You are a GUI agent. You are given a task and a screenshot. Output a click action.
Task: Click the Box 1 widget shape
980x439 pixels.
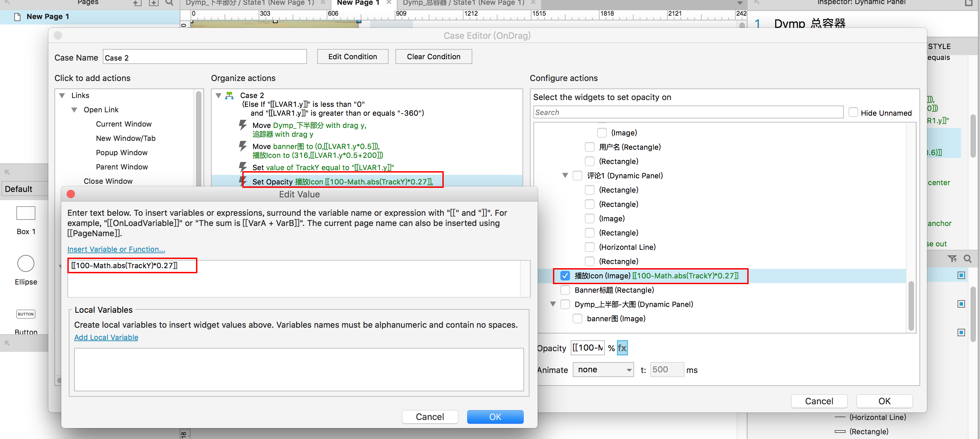(x=26, y=213)
